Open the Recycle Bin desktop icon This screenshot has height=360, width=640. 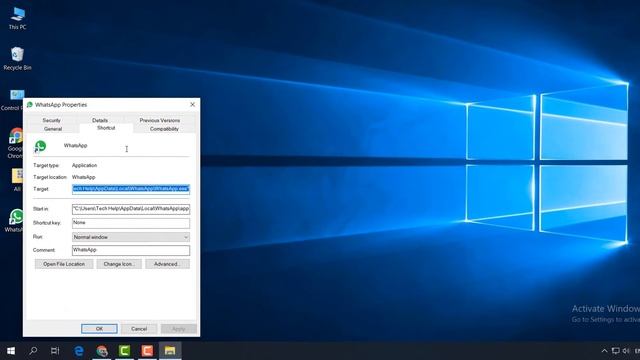[x=17, y=58]
